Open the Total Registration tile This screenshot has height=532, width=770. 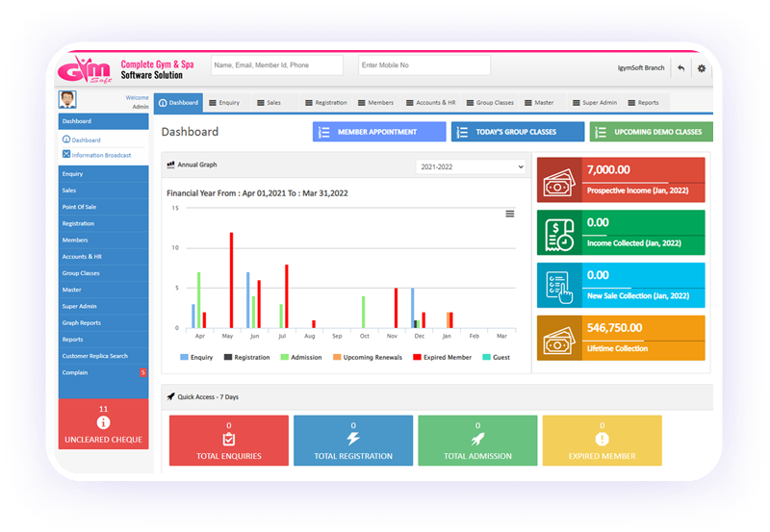click(x=353, y=441)
